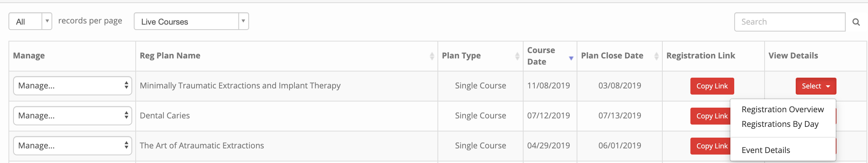868x163 pixels.
Task: Choose Event Details menu item
Action: 766,150
